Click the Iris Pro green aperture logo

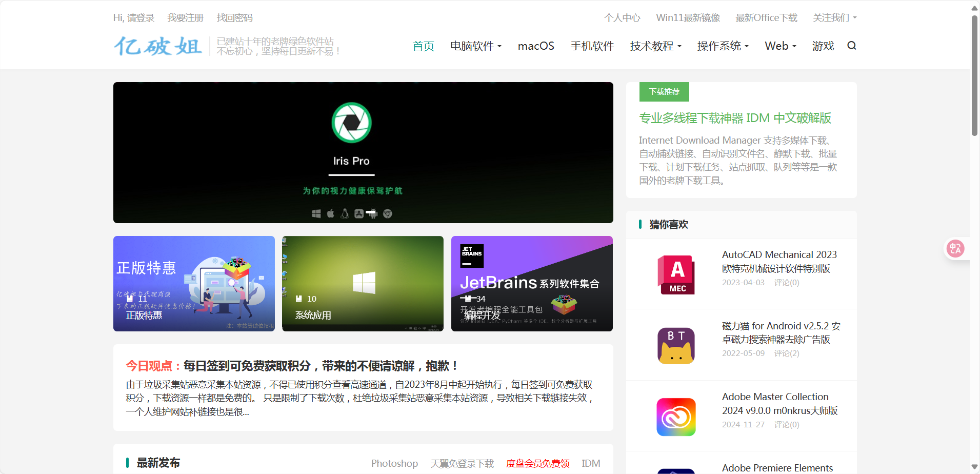351,123
